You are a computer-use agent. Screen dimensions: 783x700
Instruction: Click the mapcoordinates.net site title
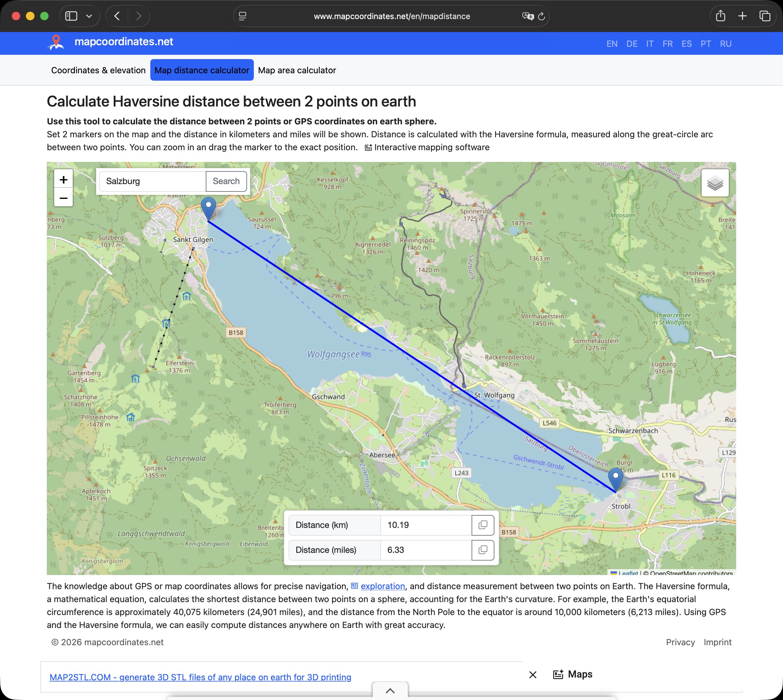tap(124, 42)
